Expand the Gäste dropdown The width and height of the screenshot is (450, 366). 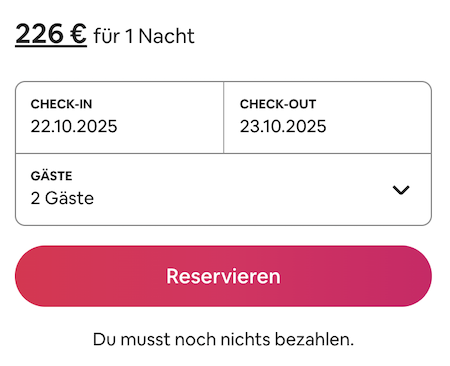tap(223, 190)
